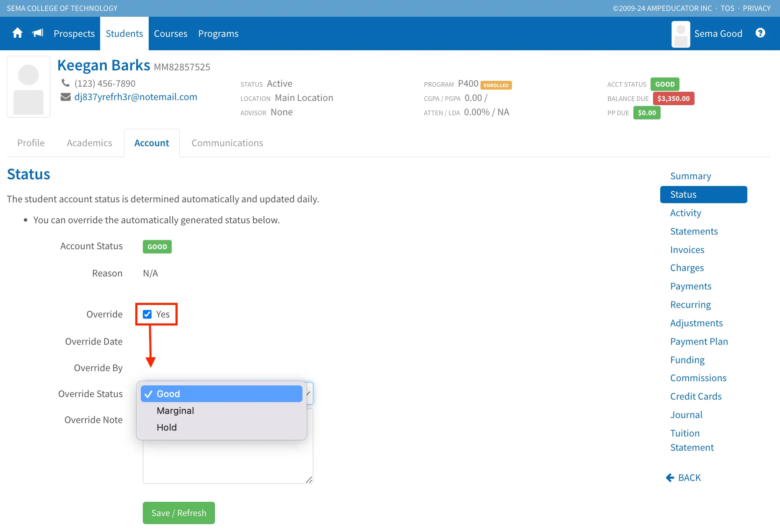Open the announcements megaphone icon
The width and height of the screenshot is (780, 532).
pos(38,33)
